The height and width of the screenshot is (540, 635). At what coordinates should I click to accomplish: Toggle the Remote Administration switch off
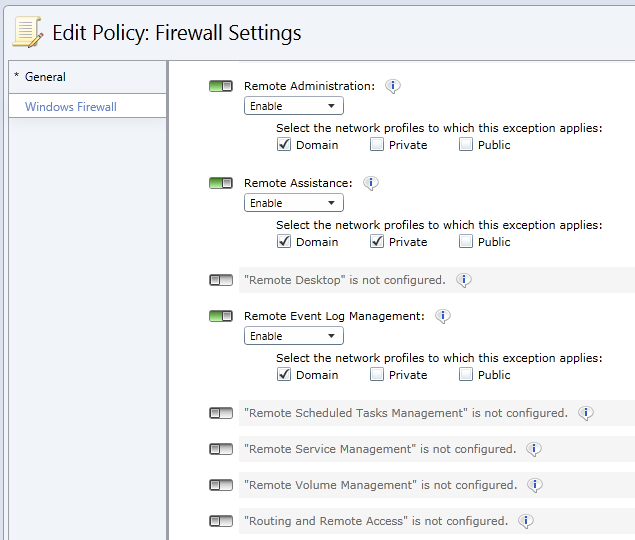tap(221, 87)
